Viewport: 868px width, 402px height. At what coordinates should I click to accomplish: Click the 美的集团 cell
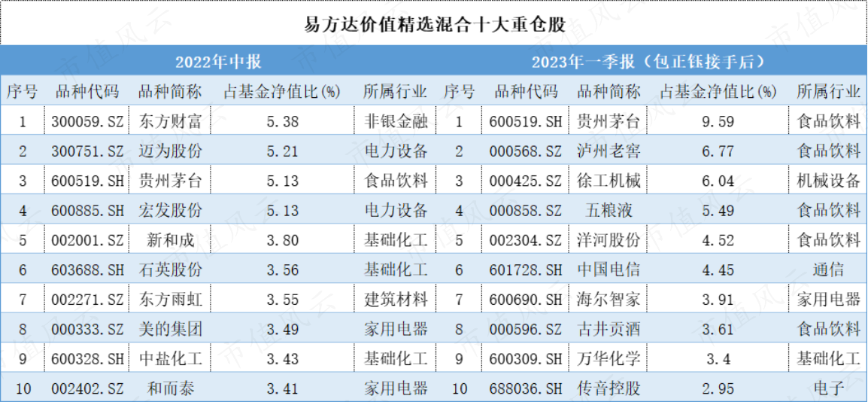click(171, 330)
